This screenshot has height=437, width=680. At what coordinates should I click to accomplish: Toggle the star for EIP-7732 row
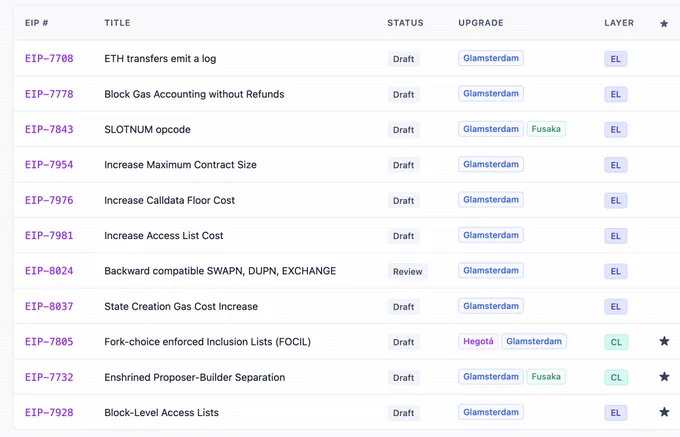(x=664, y=377)
